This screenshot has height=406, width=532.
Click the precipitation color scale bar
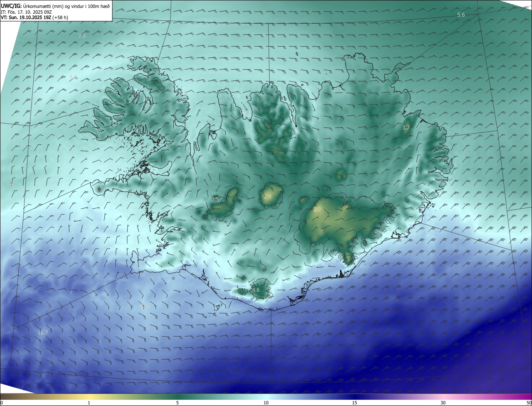tap(266, 396)
